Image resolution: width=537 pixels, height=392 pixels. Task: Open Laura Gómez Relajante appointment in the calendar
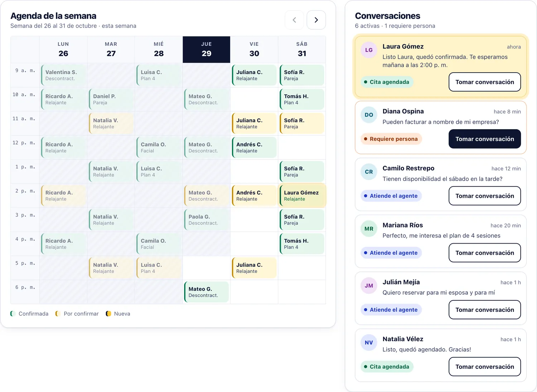[x=302, y=196]
